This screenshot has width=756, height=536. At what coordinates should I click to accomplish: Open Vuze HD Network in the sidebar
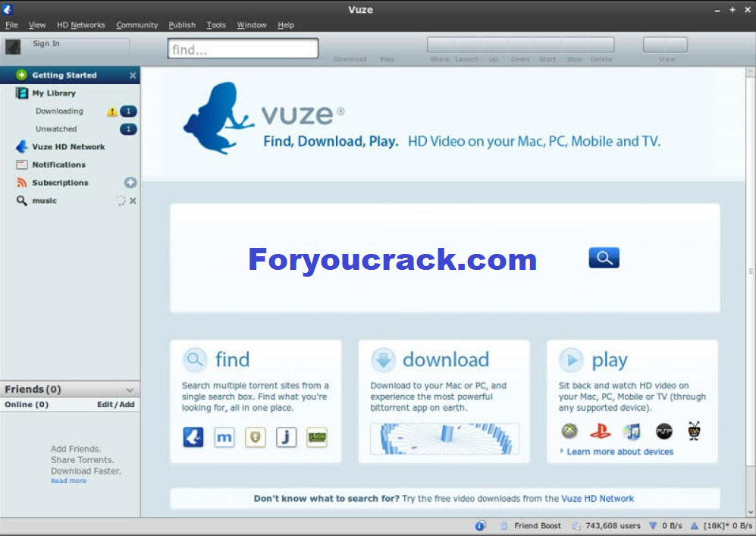point(68,147)
